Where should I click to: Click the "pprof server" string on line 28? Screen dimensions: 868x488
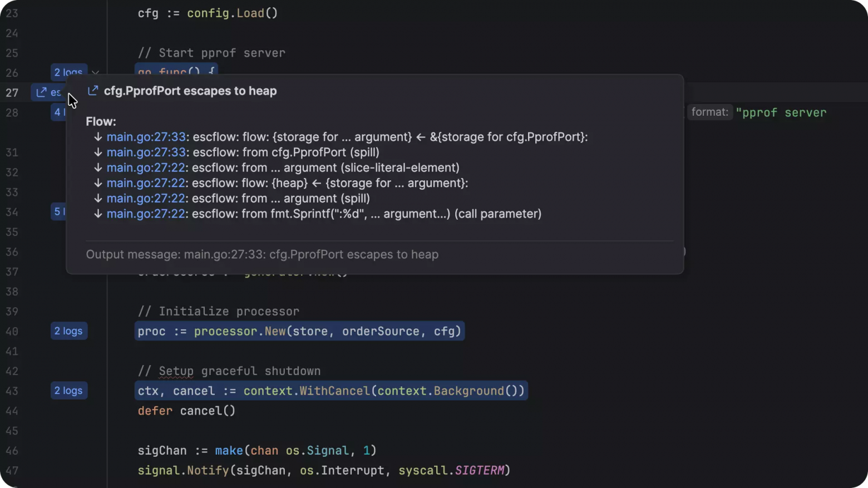[781, 112]
